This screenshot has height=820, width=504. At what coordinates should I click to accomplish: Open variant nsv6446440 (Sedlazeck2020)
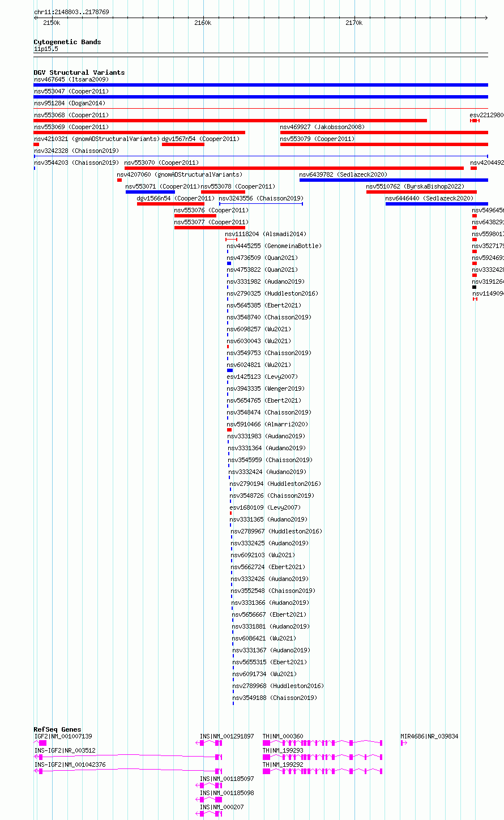tap(437, 204)
